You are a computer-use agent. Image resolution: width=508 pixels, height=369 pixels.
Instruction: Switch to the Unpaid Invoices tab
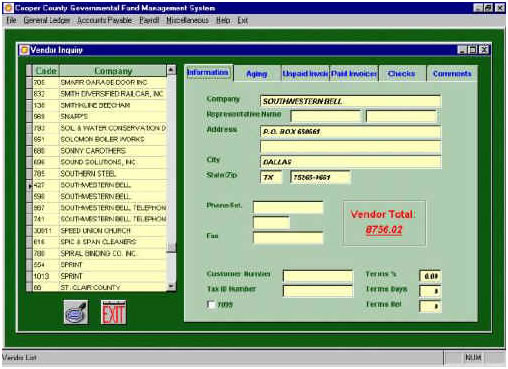(305, 74)
